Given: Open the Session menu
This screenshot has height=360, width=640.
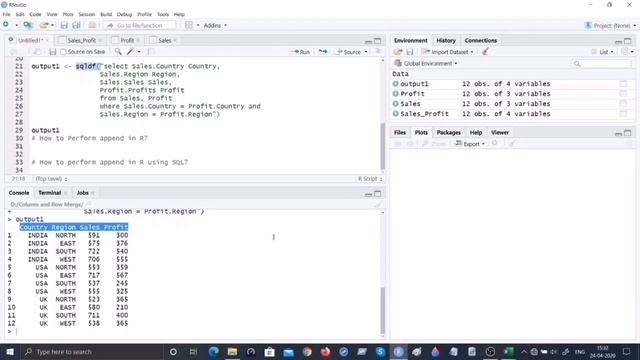Looking at the screenshot, I should click(87, 14).
